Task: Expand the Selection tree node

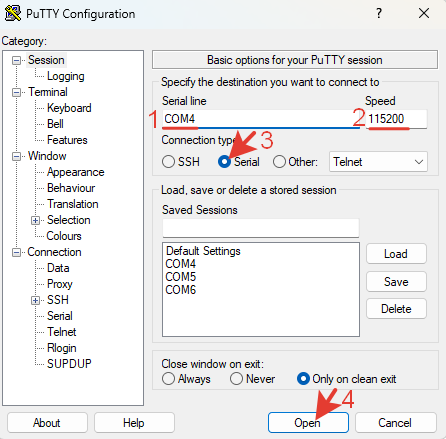Action: [35, 220]
